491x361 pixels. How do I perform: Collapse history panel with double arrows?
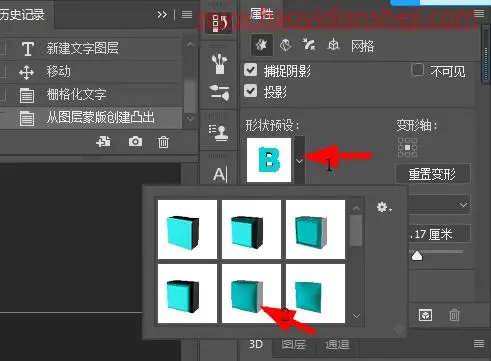(x=162, y=15)
